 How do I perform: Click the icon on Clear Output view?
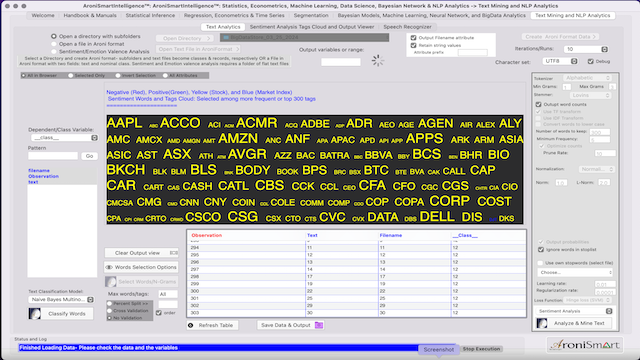click(173, 253)
